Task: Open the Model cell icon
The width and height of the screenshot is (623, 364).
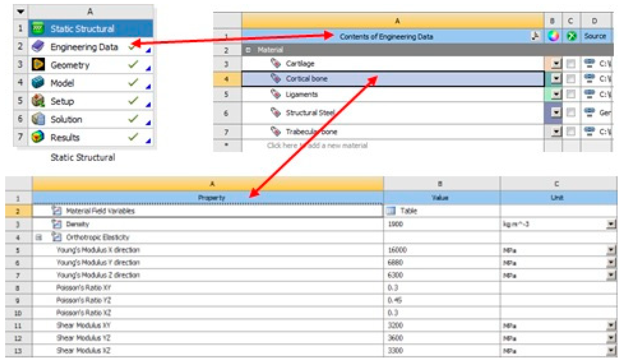Action: 38,83
